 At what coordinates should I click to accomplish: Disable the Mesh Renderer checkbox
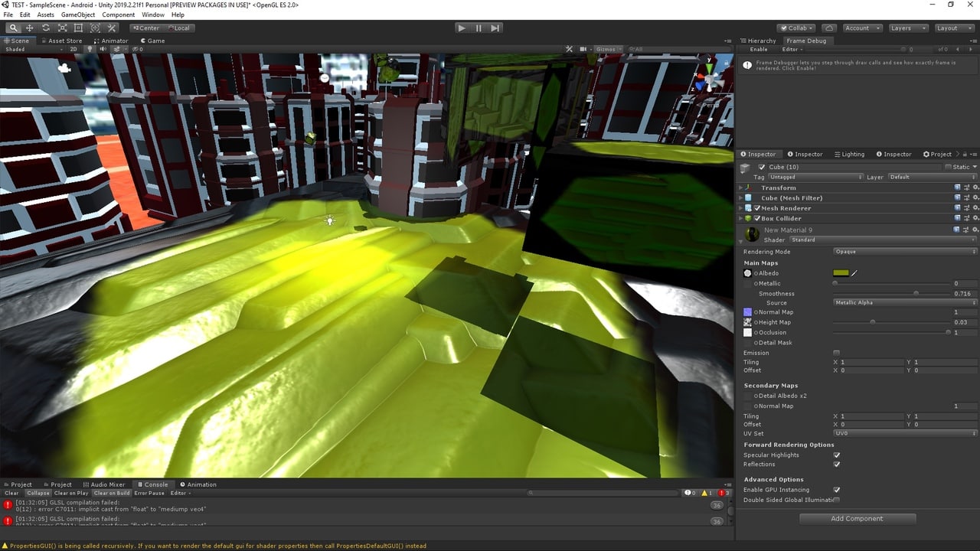pos(757,208)
